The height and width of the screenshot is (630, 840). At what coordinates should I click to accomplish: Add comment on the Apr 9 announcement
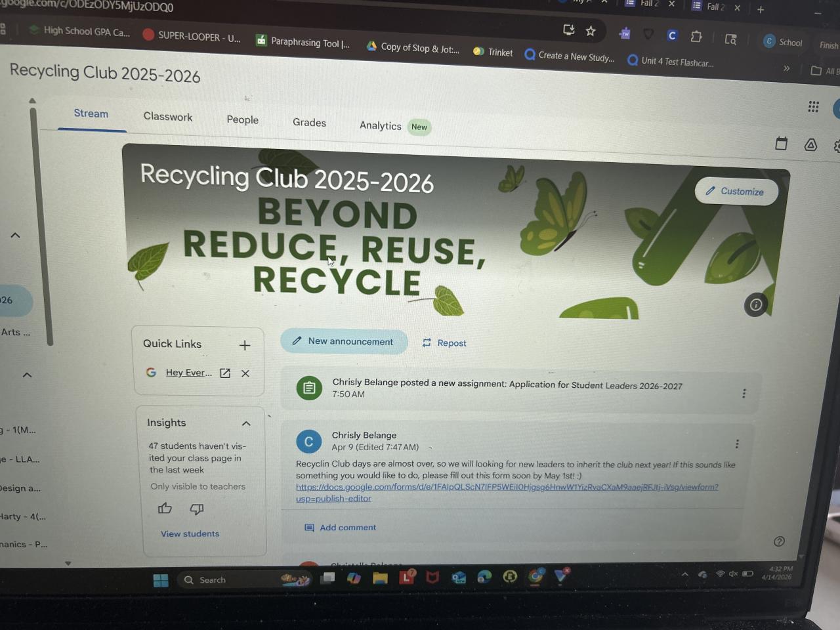point(341,528)
